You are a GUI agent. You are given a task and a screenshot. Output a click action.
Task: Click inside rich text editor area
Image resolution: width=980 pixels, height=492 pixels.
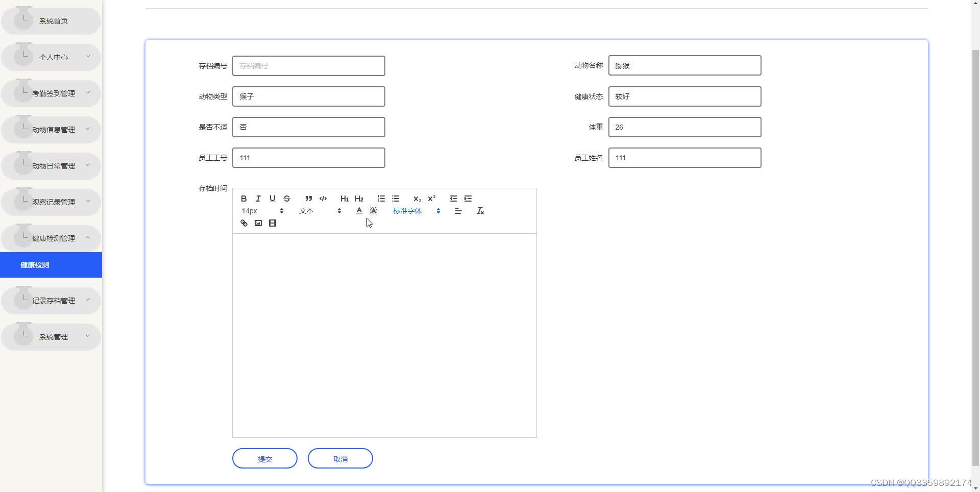[384, 335]
